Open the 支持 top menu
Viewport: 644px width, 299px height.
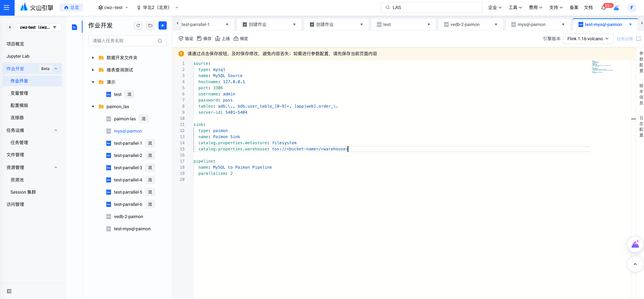556,7
